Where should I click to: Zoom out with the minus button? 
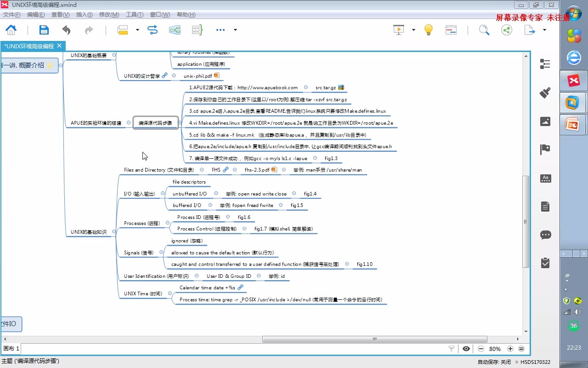[x=481, y=349]
